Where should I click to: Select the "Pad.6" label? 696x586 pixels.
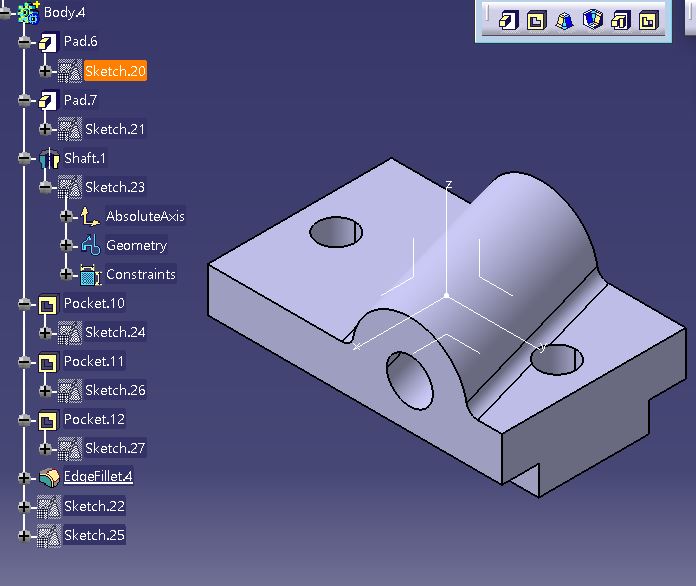coord(80,41)
